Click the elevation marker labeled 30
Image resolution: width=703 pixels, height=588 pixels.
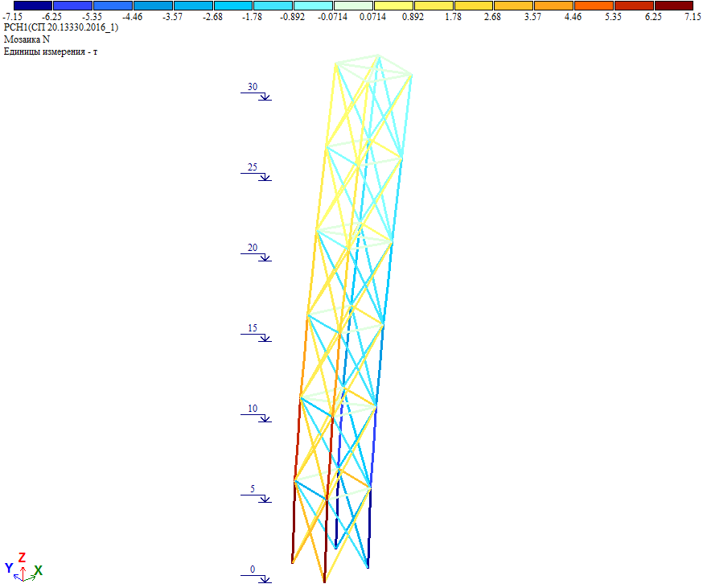(x=256, y=93)
